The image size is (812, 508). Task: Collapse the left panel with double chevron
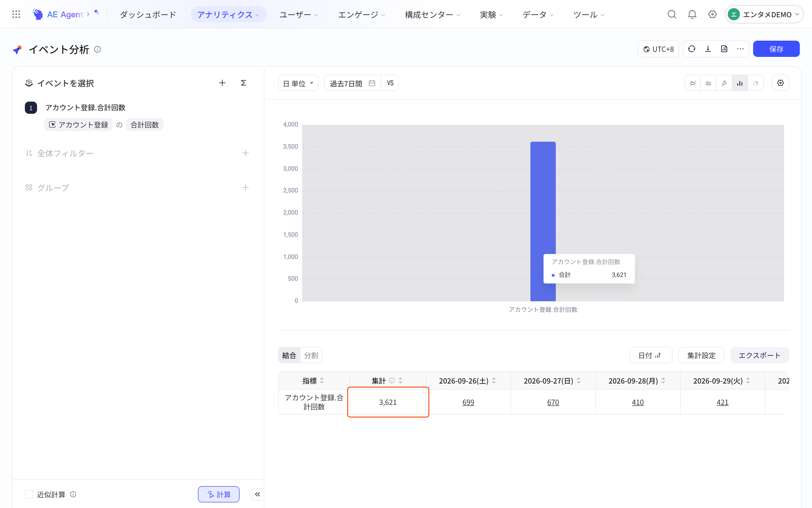[x=257, y=494]
